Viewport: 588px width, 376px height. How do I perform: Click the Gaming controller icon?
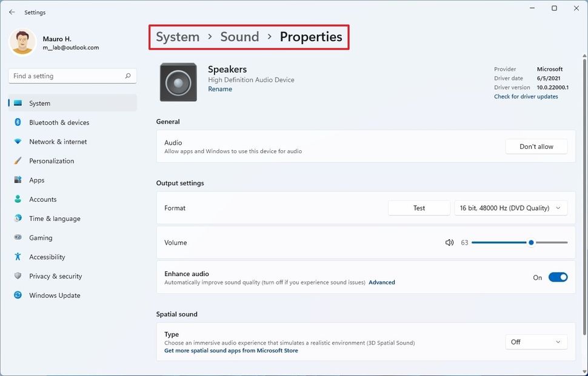[x=18, y=238]
